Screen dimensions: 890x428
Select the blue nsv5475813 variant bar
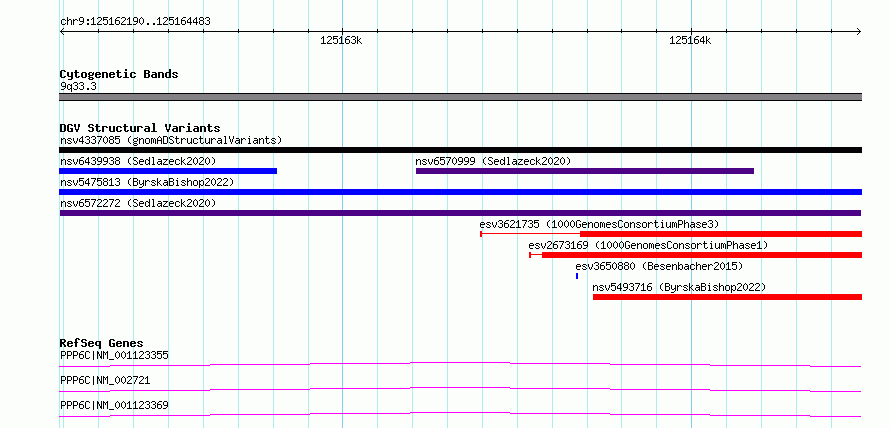(x=460, y=192)
